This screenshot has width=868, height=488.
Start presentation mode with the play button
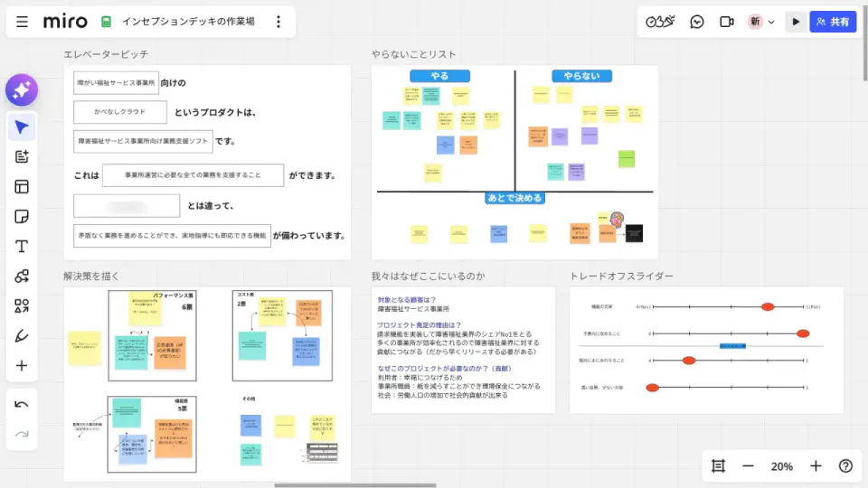796,22
